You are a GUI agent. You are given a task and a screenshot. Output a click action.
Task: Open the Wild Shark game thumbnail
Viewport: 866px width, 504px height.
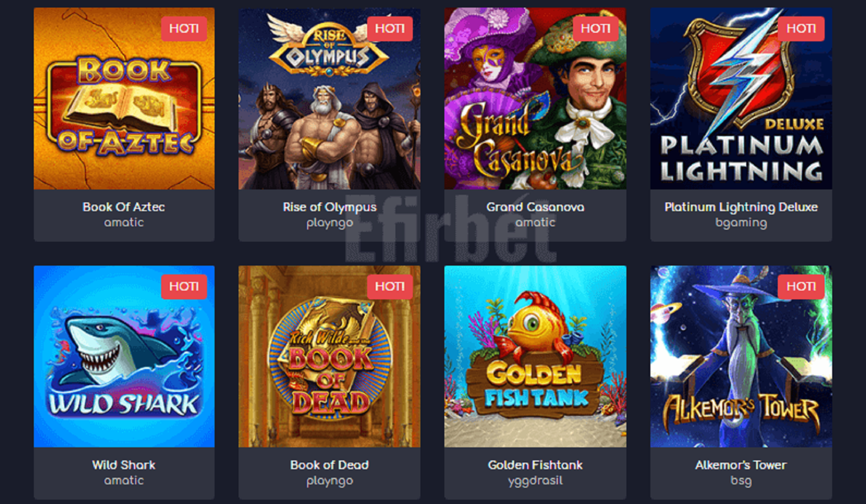[124, 356]
